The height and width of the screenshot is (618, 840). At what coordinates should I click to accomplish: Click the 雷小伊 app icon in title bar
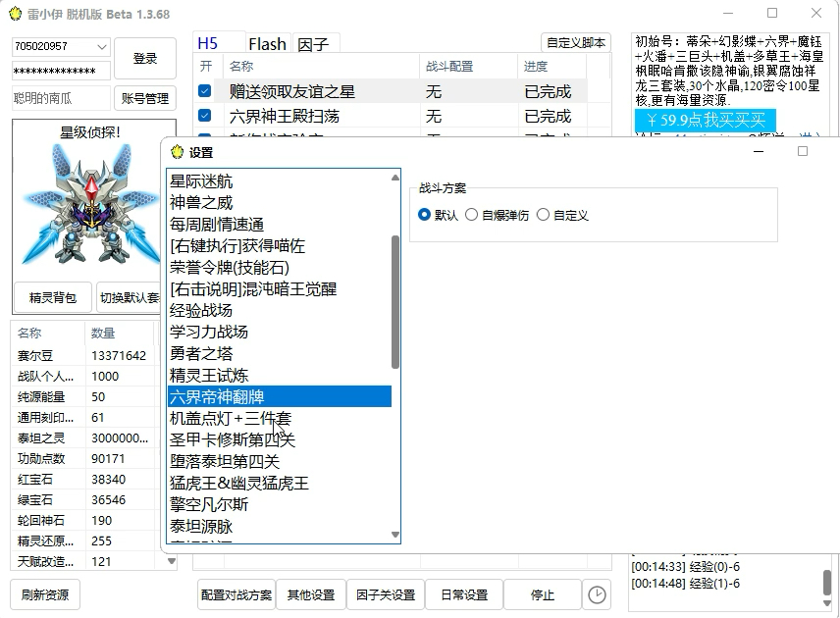pyautogui.click(x=16, y=13)
